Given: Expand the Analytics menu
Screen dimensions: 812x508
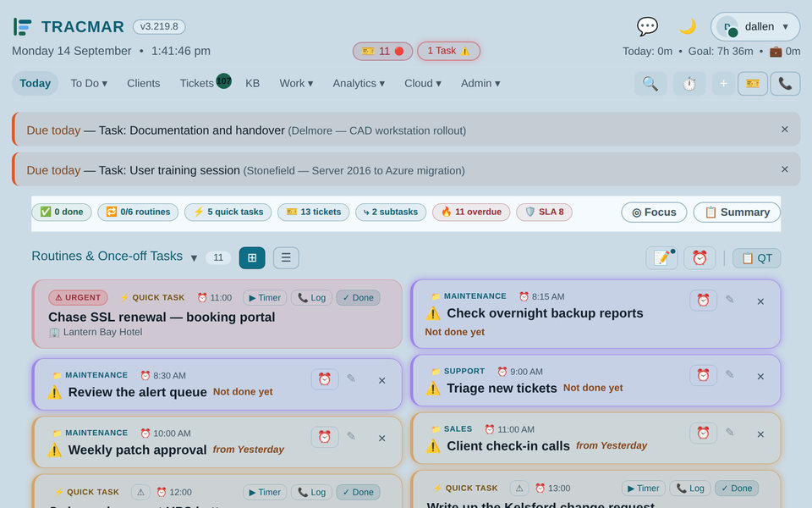Looking at the screenshot, I should click(359, 84).
